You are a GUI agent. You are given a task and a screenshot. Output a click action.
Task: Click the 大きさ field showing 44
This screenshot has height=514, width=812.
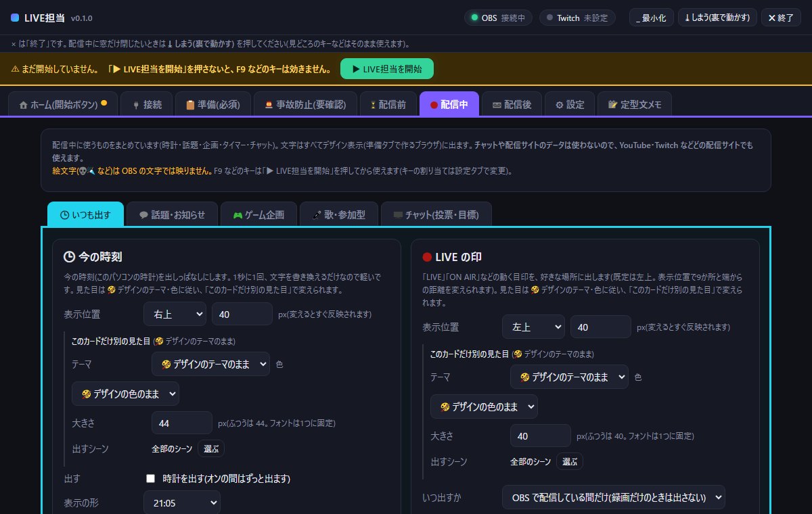[181, 423]
